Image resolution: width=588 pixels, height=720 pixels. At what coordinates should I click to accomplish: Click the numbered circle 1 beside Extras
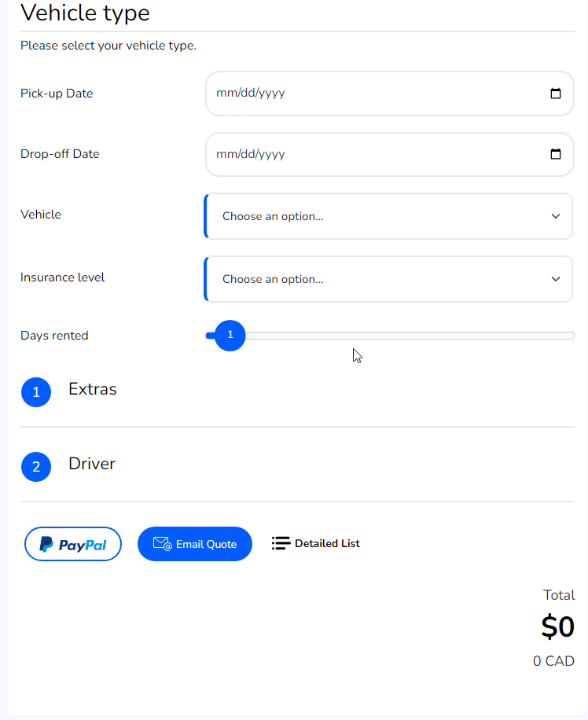36,392
